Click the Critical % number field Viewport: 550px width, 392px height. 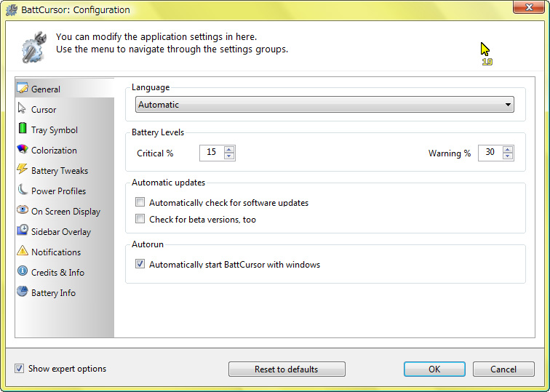coord(212,153)
